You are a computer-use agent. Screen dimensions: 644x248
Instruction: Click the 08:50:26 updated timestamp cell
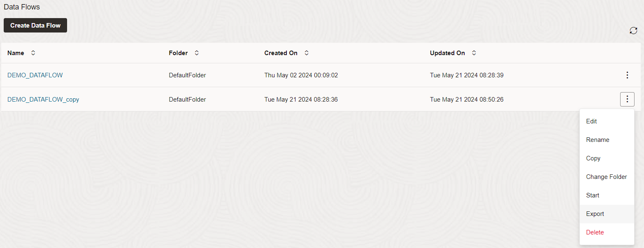(467, 100)
